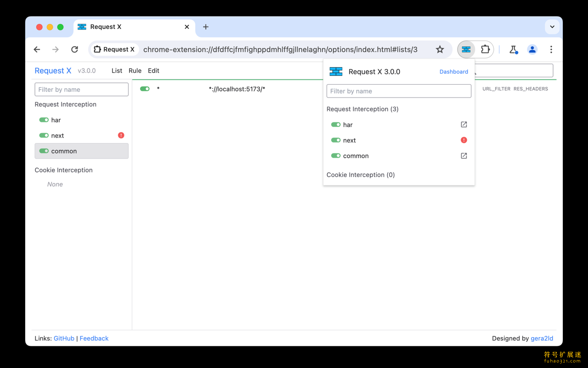
Task: Click the *://localhost:5173/* rule URL
Action: (237, 89)
